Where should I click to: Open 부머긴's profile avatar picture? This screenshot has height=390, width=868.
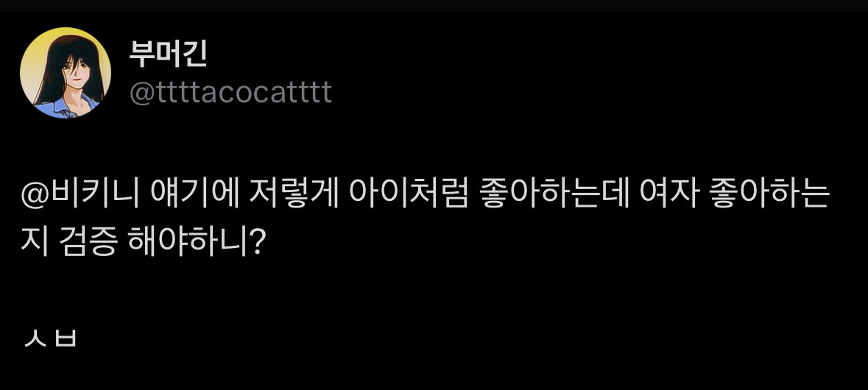click(66, 74)
